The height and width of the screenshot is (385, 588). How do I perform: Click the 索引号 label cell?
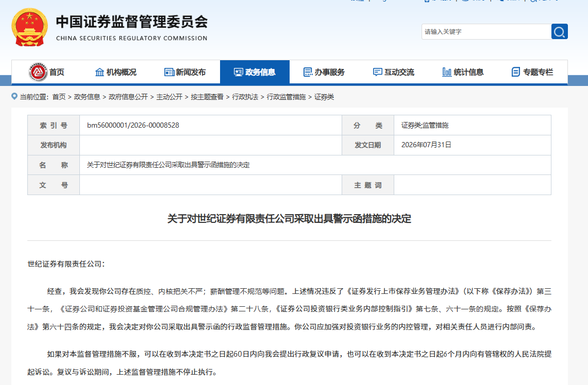point(54,125)
